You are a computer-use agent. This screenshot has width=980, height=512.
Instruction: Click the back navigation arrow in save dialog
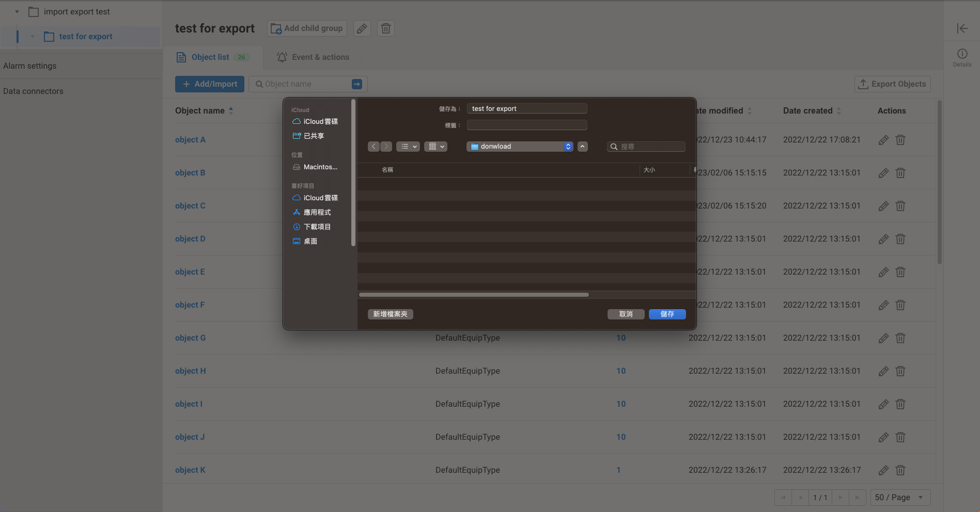coord(374,146)
